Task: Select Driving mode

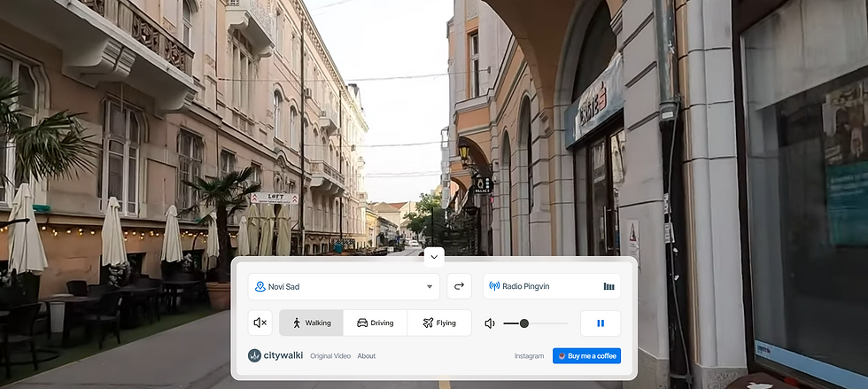Action: [x=376, y=323]
